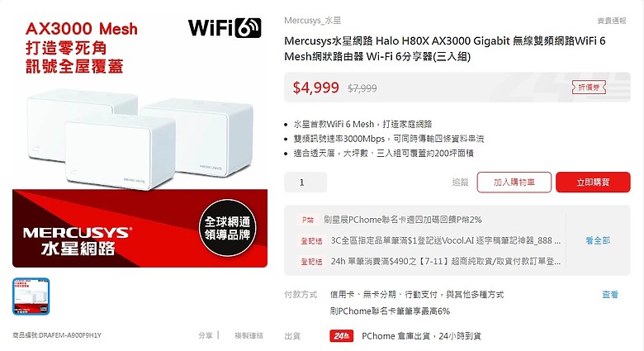Click the WiFi 6 logo on product image
644x351 pixels.
pos(225,28)
